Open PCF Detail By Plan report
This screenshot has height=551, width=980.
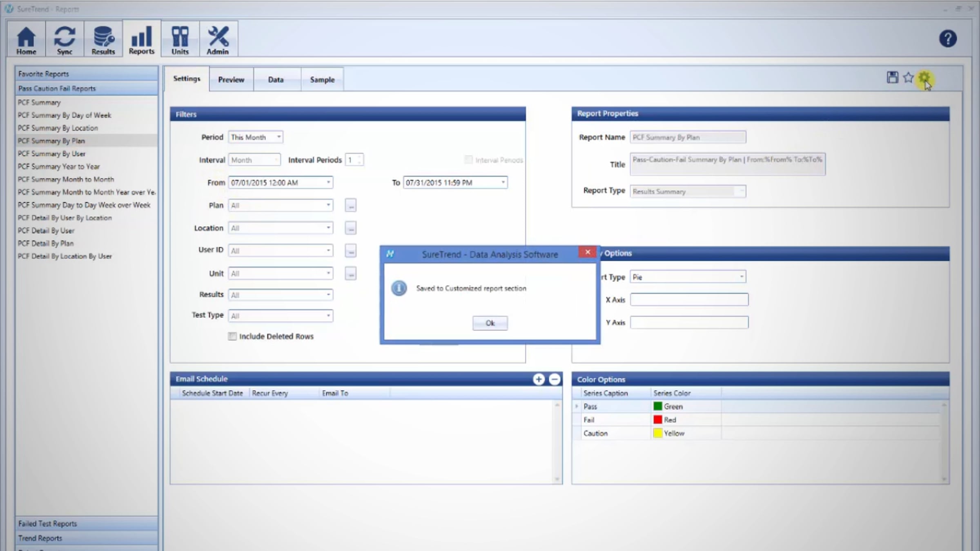46,243
